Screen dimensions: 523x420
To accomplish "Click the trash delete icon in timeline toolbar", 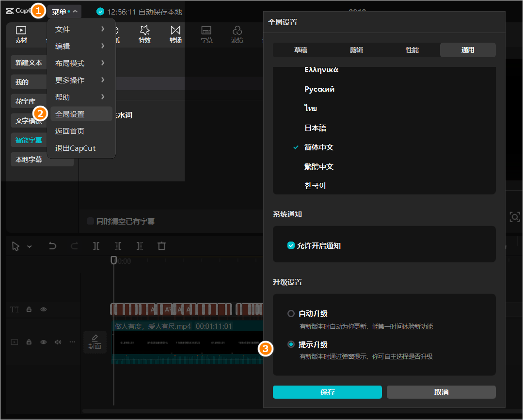I will pos(161,246).
